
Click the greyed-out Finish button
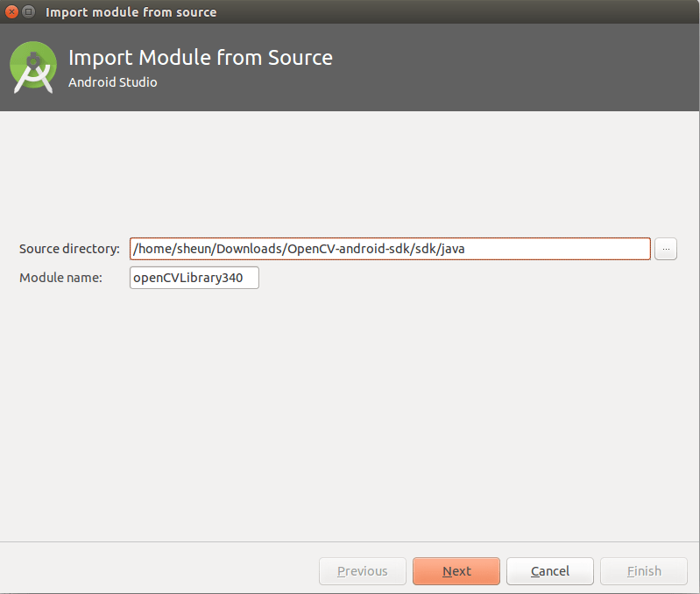644,571
